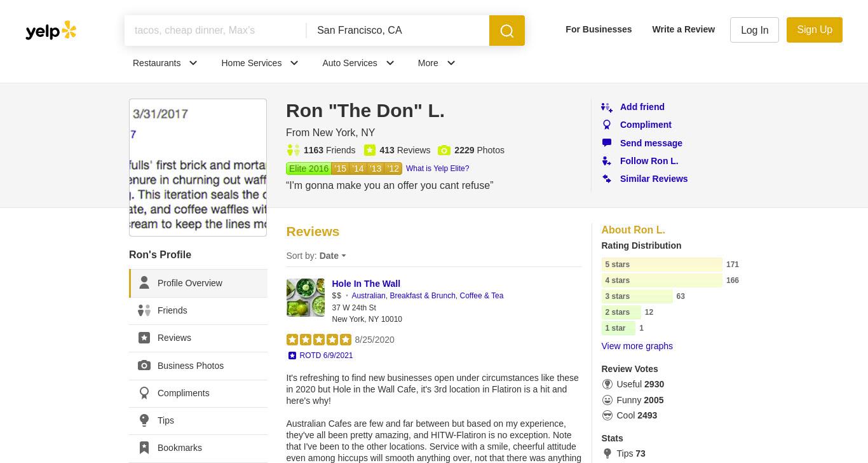The height and width of the screenshot is (463, 868).
Task: Click the Similar Reviews icon
Action: [x=607, y=179]
